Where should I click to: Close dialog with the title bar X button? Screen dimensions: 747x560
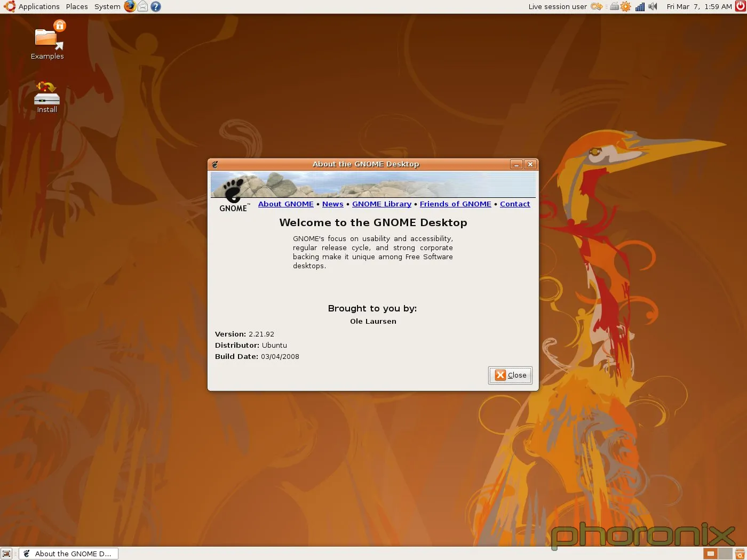(x=530, y=164)
